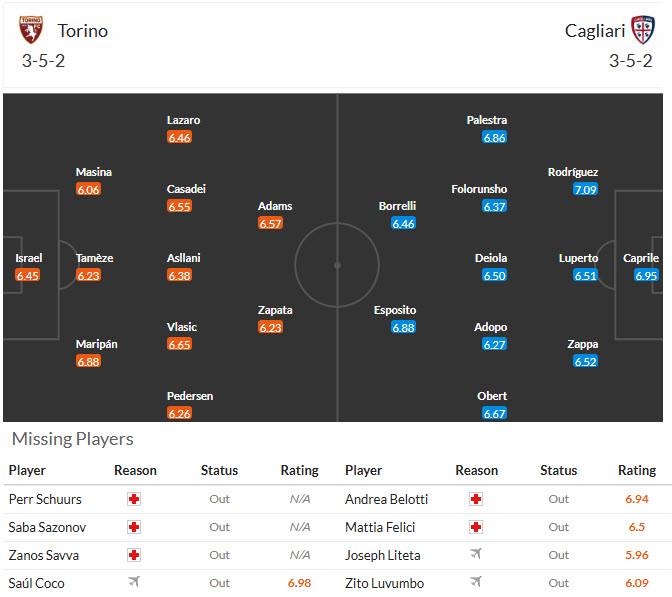Click the Torino club crest icon
Screen dimensions: 672x597
point(31,30)
